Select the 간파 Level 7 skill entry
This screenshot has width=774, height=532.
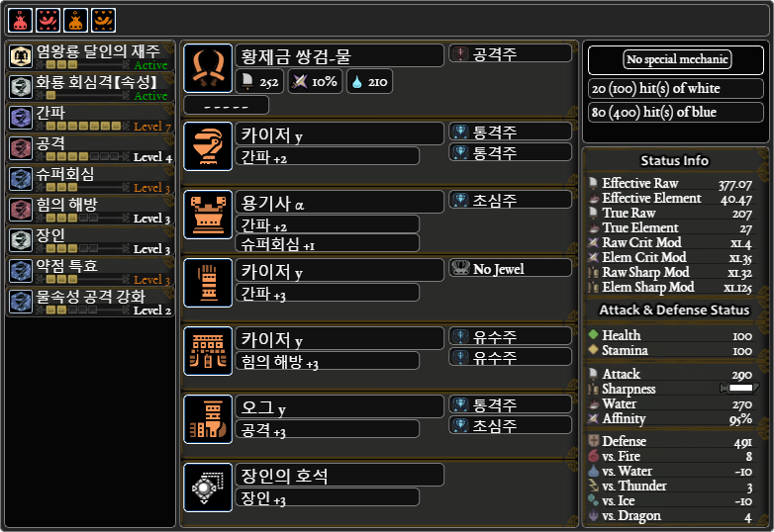[x=90, y=119]
